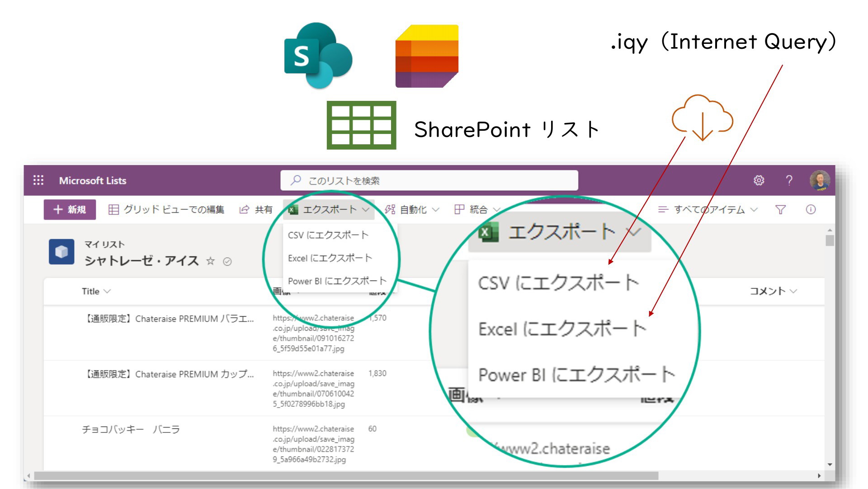This screenshot has height=489, width=868.
Task: Choose グリッド ビューでの編集
Action: [166, 209]
